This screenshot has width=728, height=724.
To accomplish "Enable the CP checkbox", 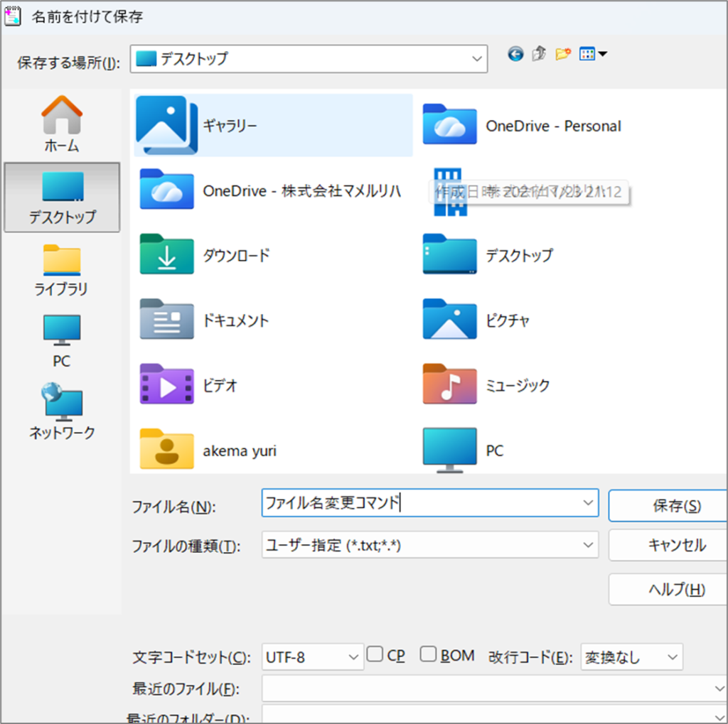I will point(375,654).
